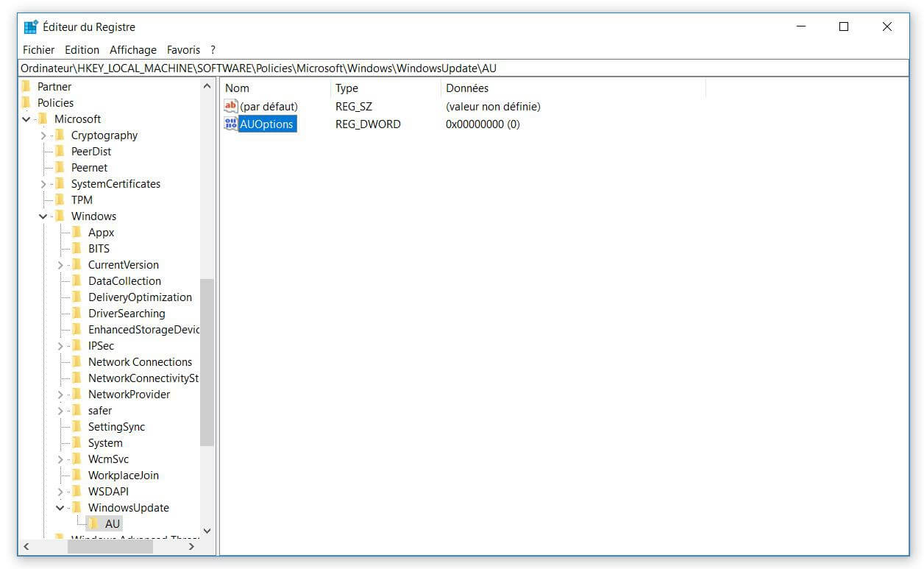The height and width of the screenshot is (569, 924).
Task: Click the WindowsUpdate folder icon
Action: click(x=77, y=507)
